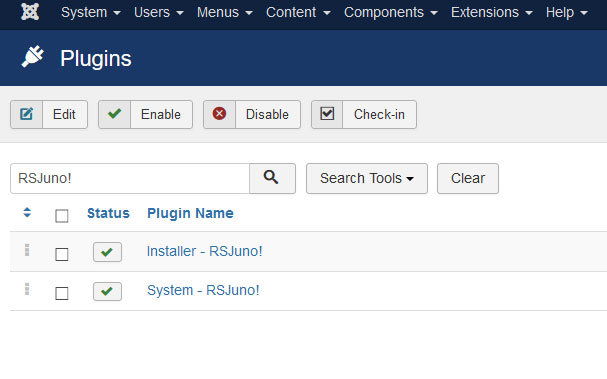
Task: Sort by the Plugin Name column header
Action: (x=190, y=213)
